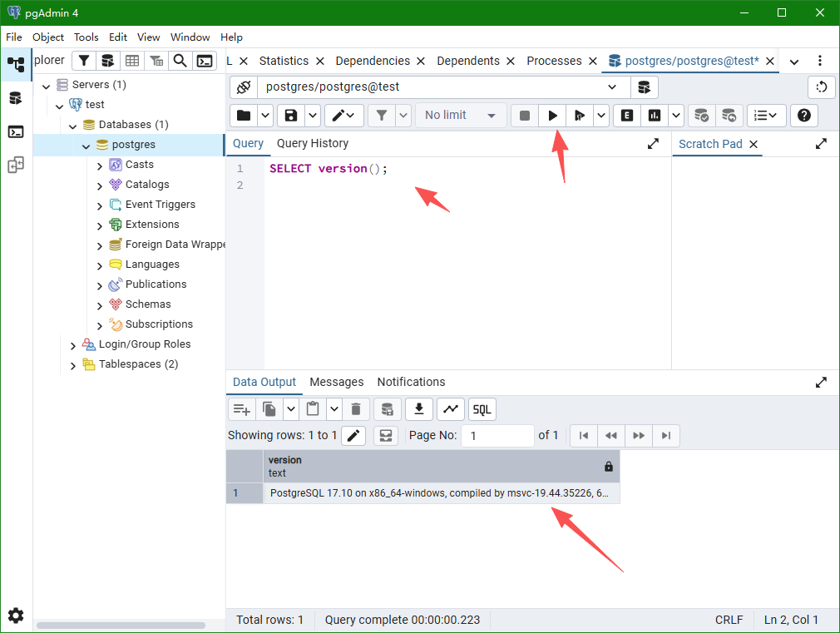Click the version result cell PostgreSQL 17.10
The height and width of the screenshot is (633, 840).
442,493
